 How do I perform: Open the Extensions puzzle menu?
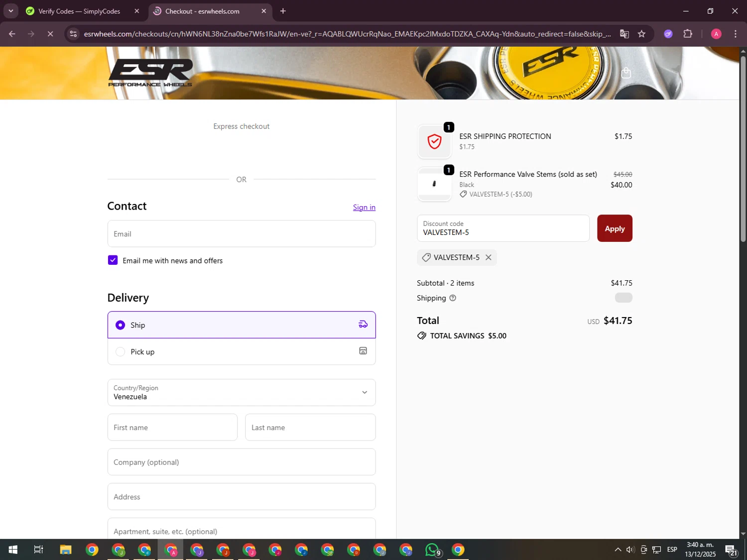tap(688, 34)
